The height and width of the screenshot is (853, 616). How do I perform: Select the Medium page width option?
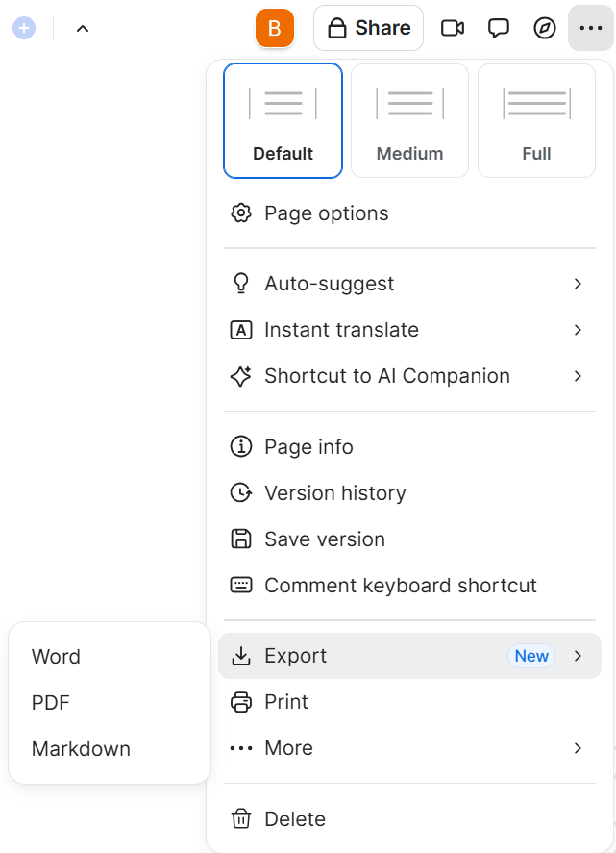point(410,120)
